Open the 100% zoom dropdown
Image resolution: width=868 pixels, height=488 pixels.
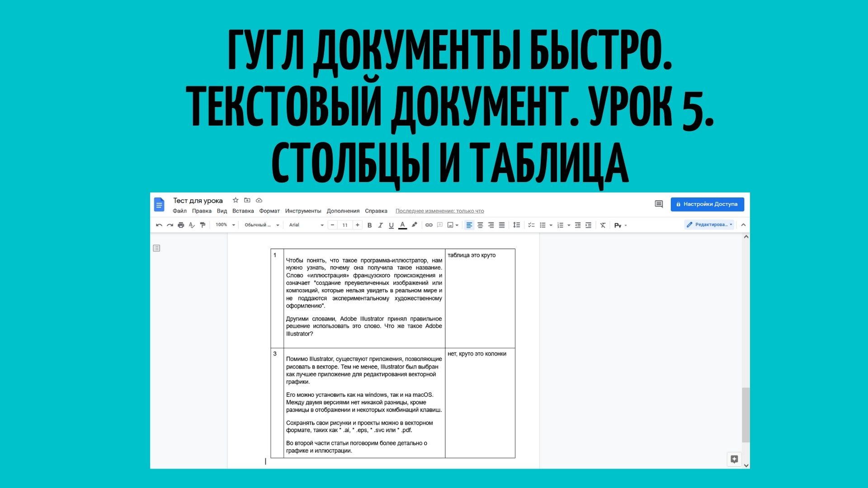(x=225, y=225)
